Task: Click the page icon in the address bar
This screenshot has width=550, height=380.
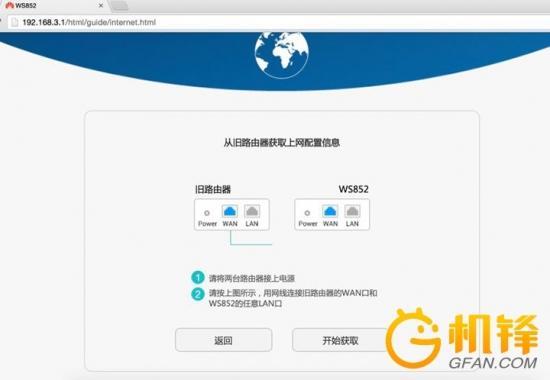Action: [15, 22]
